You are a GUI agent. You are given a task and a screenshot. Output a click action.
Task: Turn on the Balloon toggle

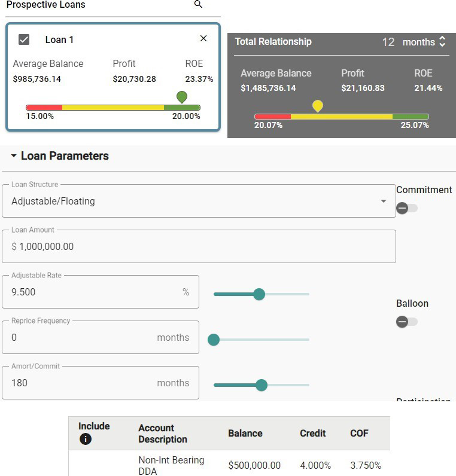pos(407,322)
